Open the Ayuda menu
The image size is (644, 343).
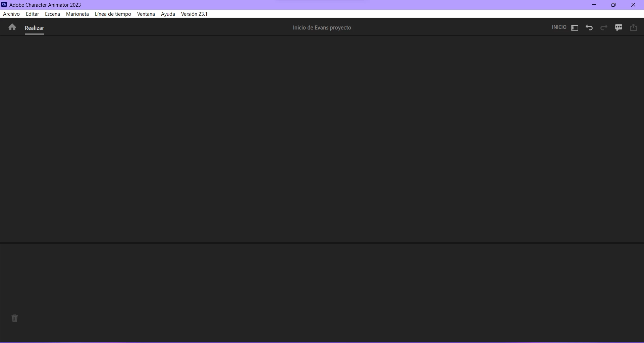pyautogui.click(x=168, y=14)
